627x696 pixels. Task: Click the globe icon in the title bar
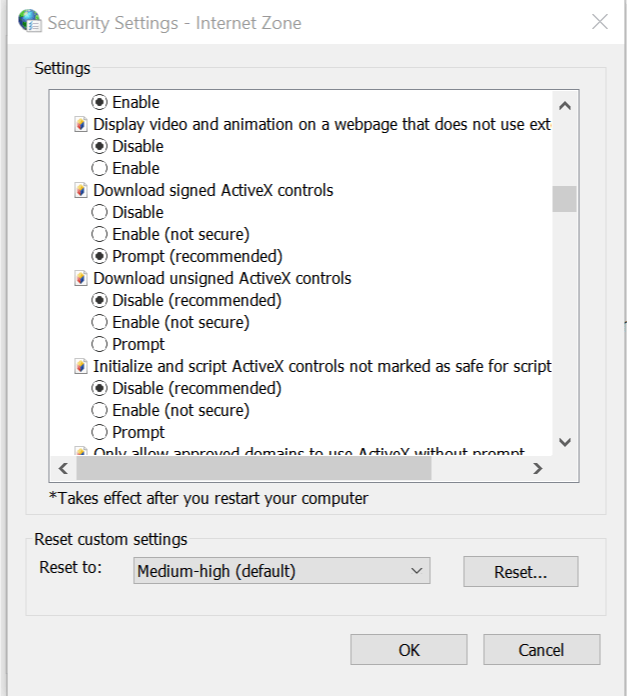click(30, 21)
